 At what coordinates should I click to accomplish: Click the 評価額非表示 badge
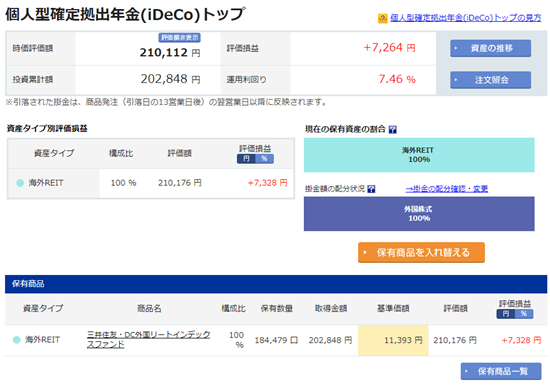180,38
